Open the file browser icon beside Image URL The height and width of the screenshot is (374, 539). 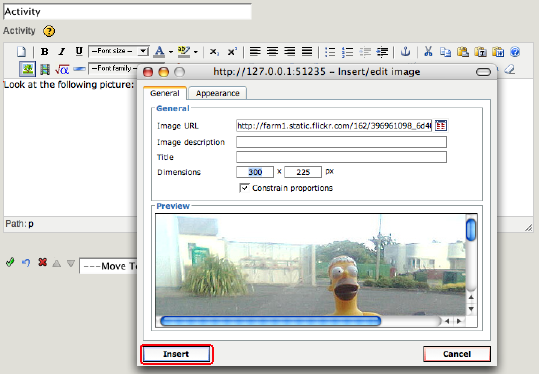(441, 126)
